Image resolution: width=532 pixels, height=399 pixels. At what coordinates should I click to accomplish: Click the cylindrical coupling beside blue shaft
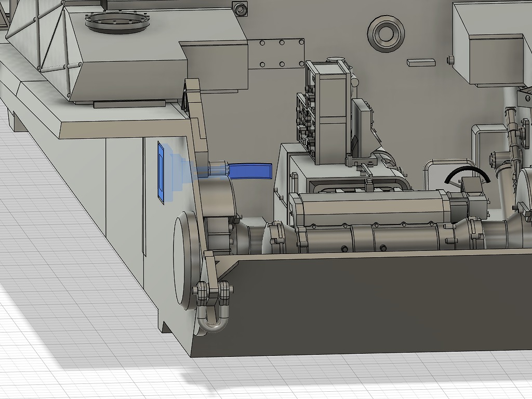tap(218, 168)
